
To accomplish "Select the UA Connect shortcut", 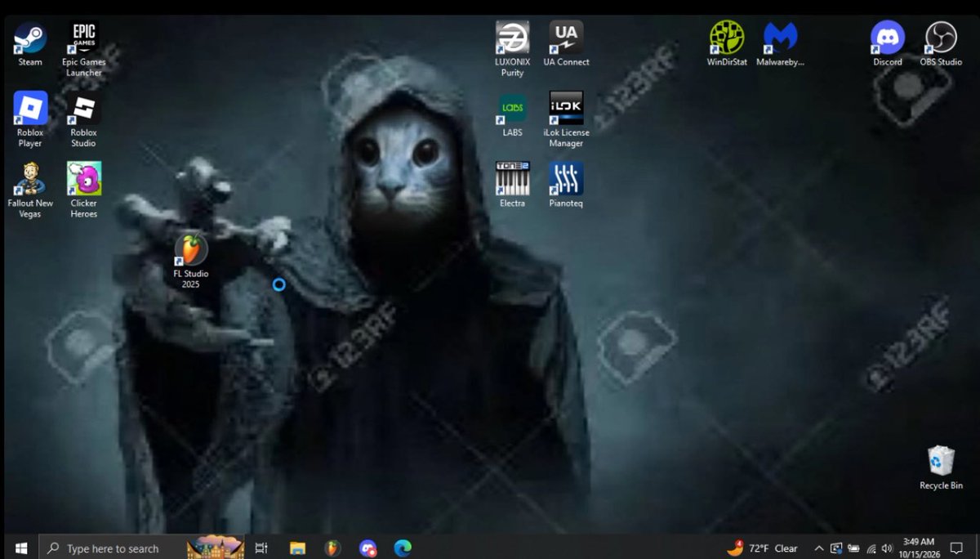I will pyautogui.click(x=566, y=44).
